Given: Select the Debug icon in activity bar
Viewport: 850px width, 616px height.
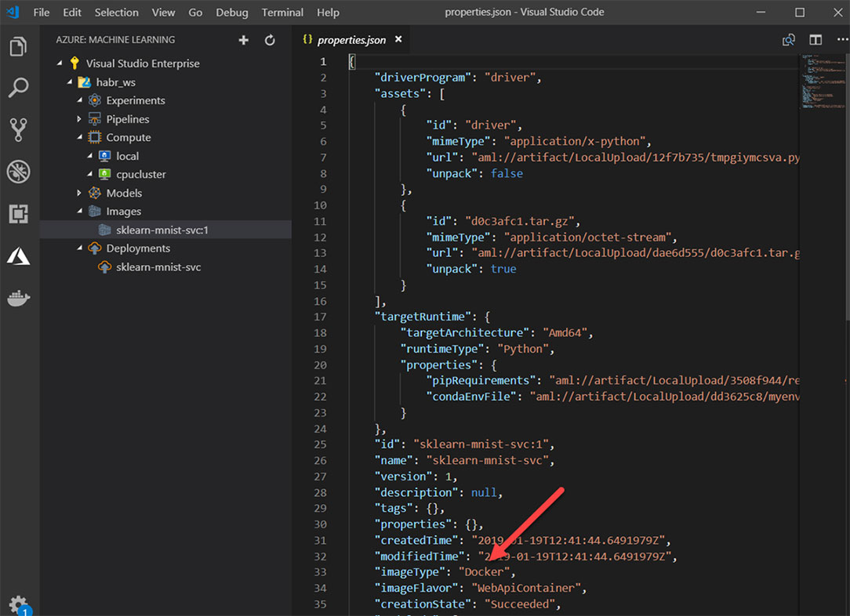Looking at the screenshot, I should [19, 172].
